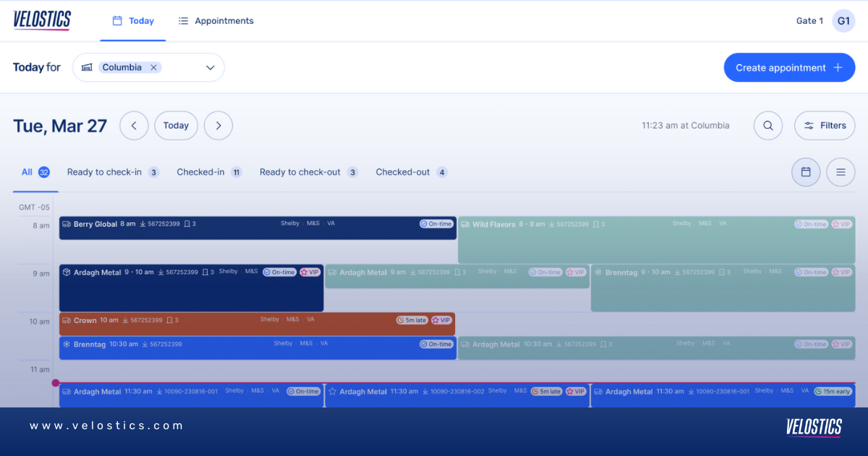Viewport: 868px width, 456px height.
Task: Click the VIP badge on Wild Flavors
Action: coord(841,224)
